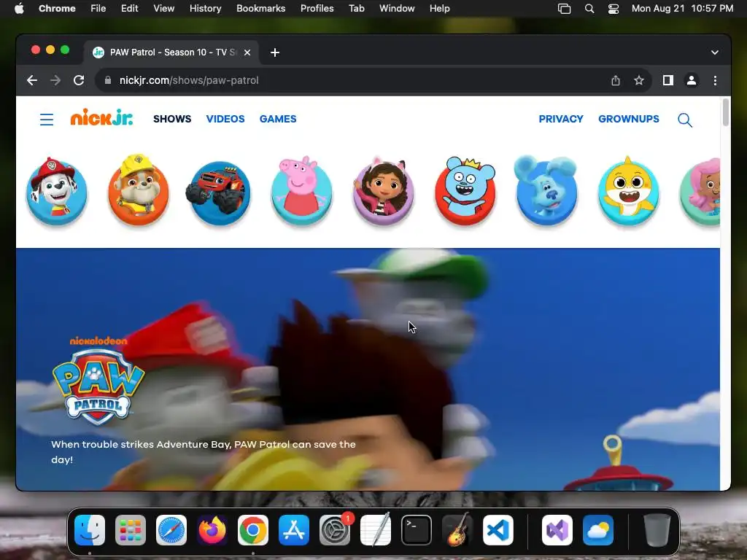Click the page vertical scrollbar thumb

pyautogui.click(x=726, y=112)
